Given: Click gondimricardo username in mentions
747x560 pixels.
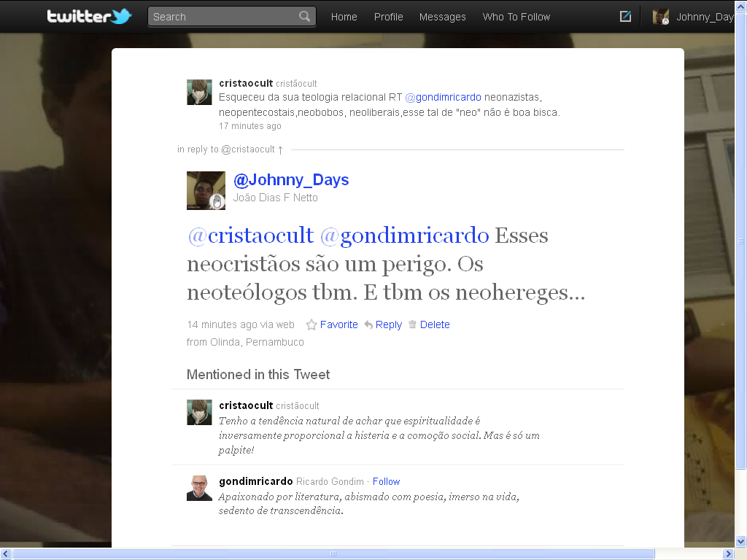Looking at the screenshot, I should pyautogui.click(x=256, y=481).
